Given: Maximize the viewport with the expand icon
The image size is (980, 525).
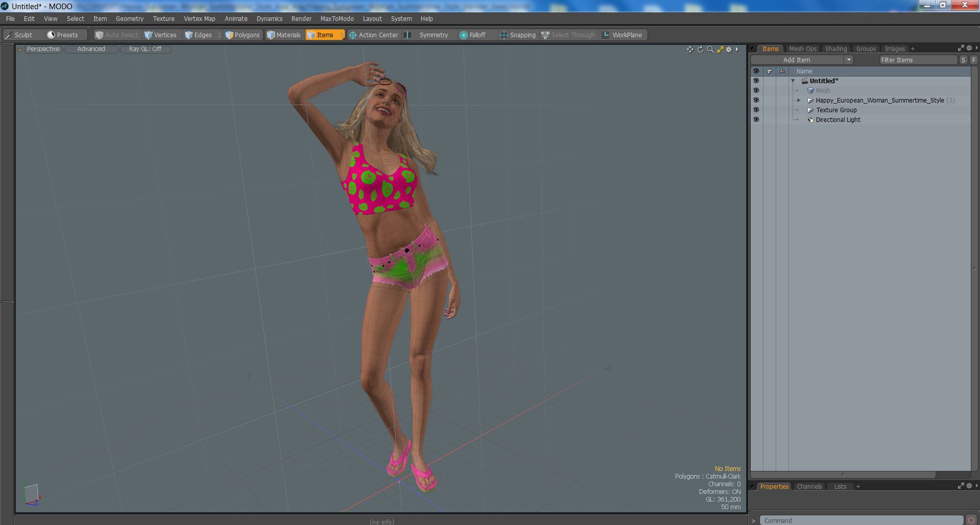Looking at the screenshot, I should click(720, 49).
